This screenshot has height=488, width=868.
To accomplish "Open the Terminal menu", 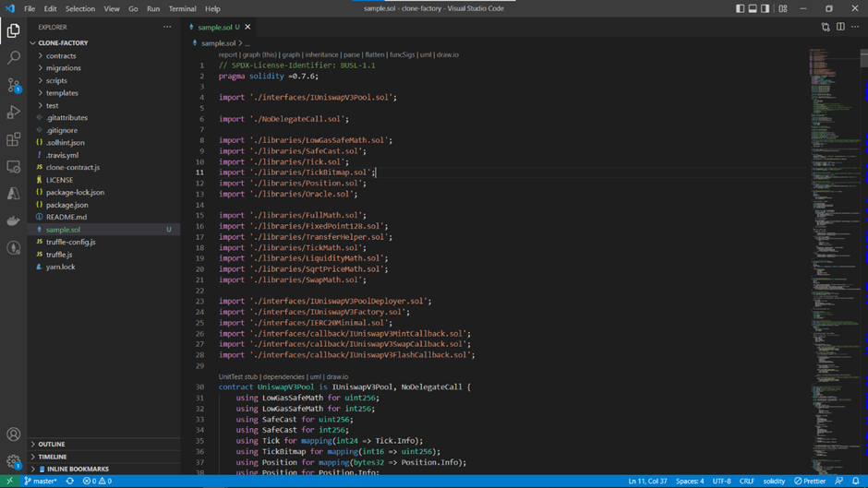I will pyautogui.click(x=182, y=8).
